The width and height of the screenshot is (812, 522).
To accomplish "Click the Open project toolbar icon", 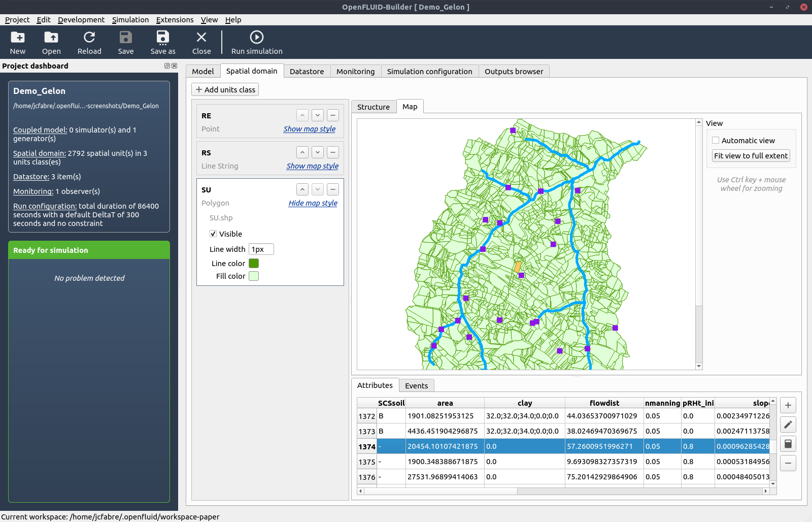I will pos(51,37).
